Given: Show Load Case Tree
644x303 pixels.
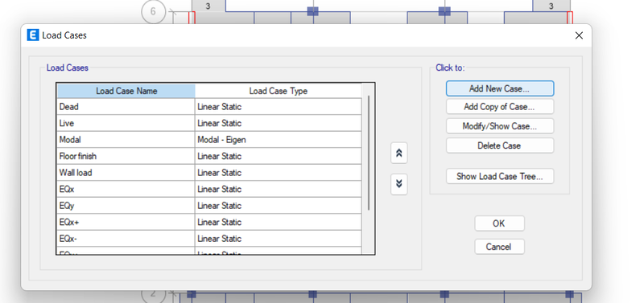Looking at the screenshot, I should pyautogui.click(x=499, y=176).
